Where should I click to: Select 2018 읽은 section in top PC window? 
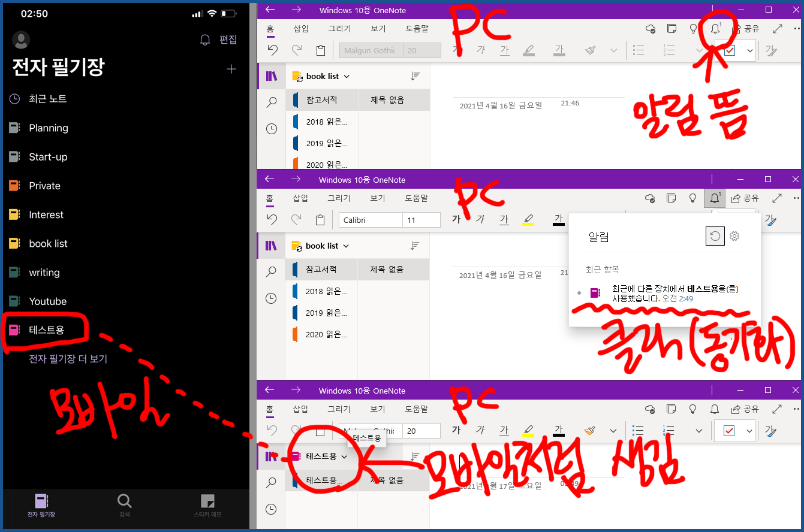321,122
